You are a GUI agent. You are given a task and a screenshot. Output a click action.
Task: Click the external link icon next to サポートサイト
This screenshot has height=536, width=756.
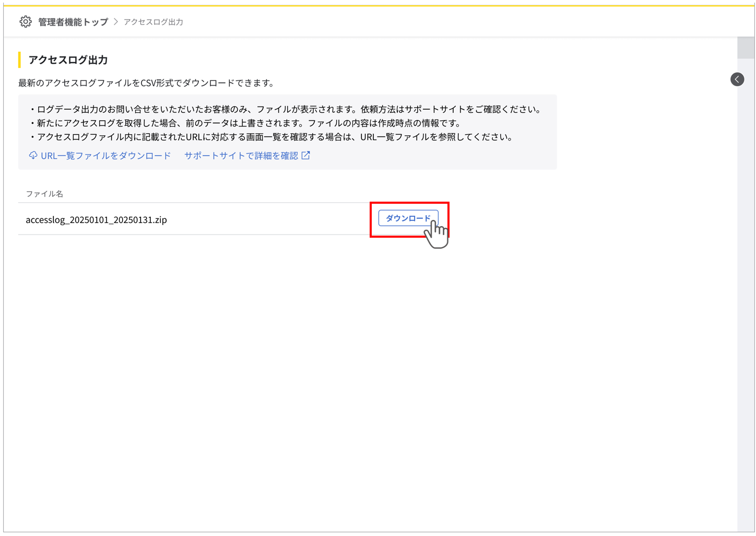pyautogui.click(x=306, y=156)
